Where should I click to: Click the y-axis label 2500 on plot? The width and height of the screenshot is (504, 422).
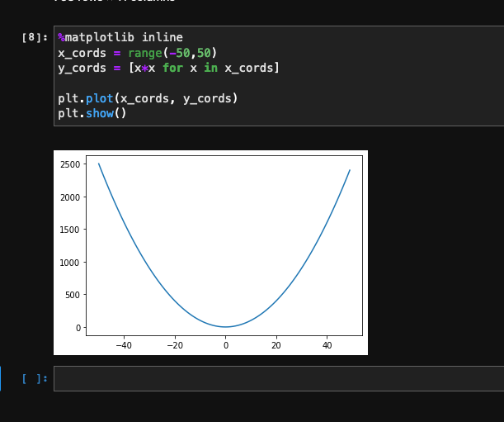70,164
